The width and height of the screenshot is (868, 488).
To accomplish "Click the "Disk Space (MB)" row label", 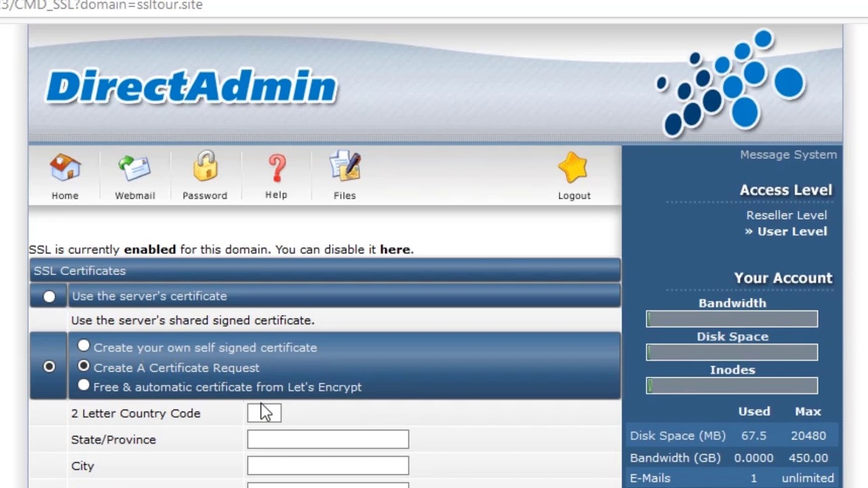I will coord(677,436).
